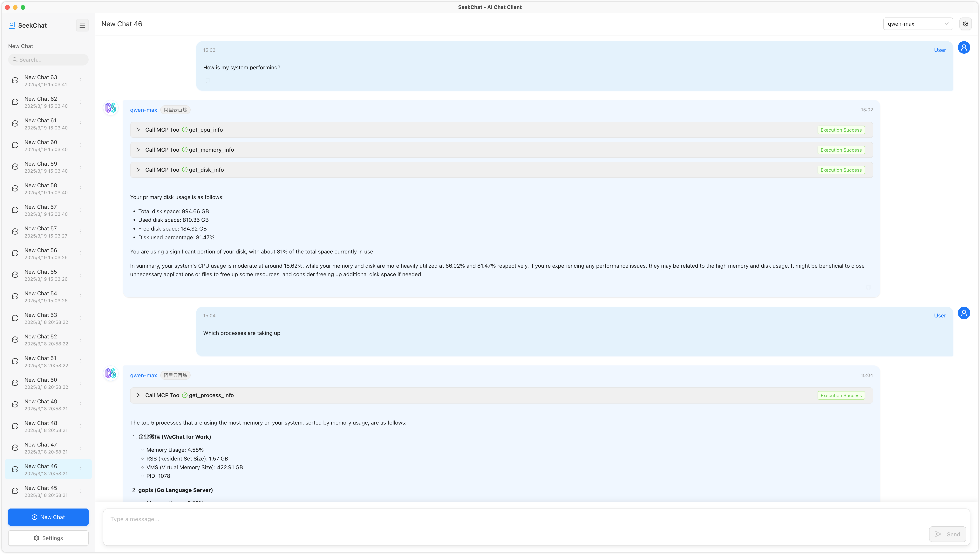This screenshot has width=980, height=554.
Task: Click the qwen-max model avatar icon
Action: (x=111, y=108)
